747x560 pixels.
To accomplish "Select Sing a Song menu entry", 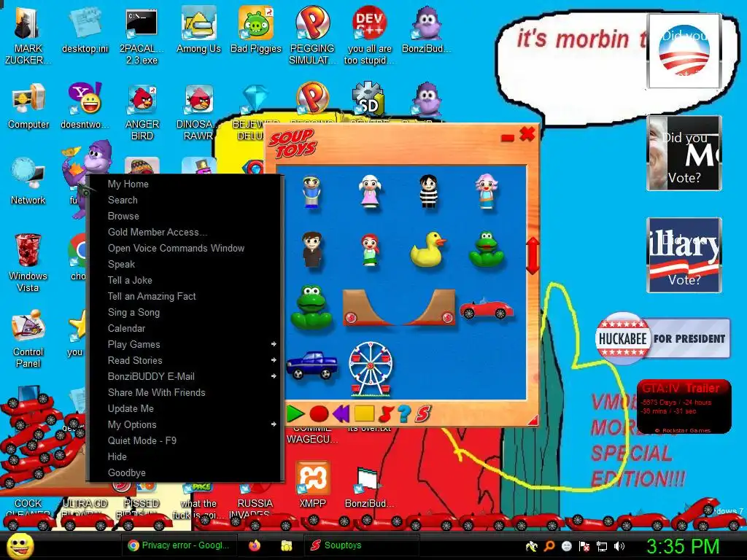I will point(133,312).
